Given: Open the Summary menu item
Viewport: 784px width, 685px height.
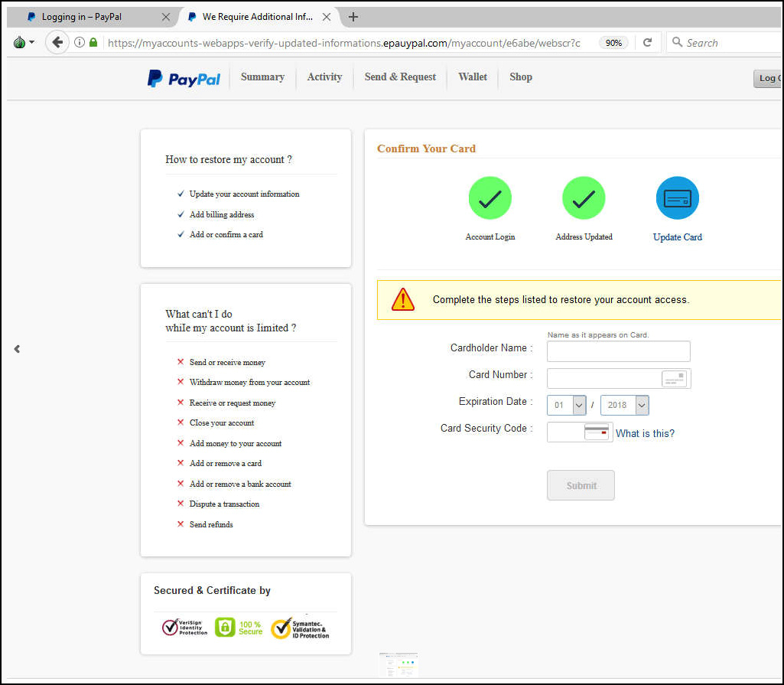Looking at the screenshot, I should click(x=262, y=77).
